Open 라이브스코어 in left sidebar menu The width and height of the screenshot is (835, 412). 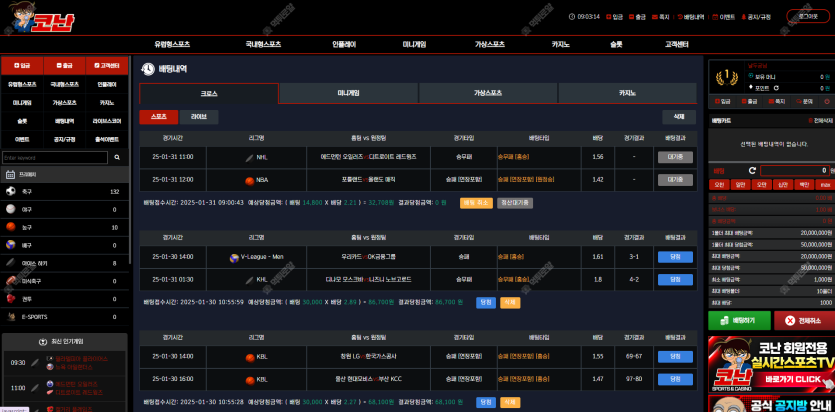tap(107, 121)
